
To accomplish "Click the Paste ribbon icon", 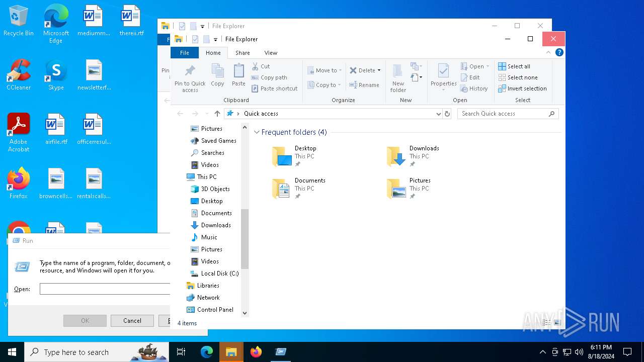I will click(238, 75).
